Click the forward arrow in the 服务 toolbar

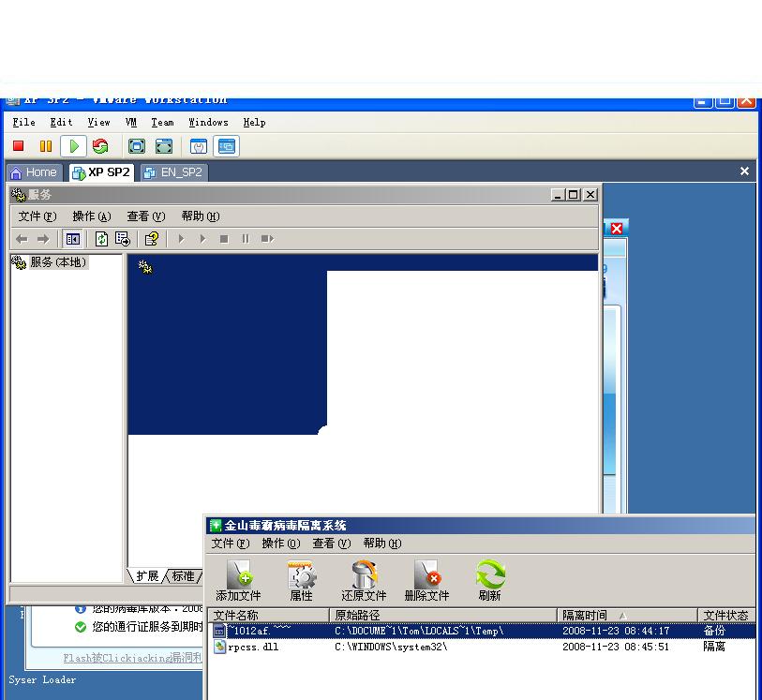point(43,239)
